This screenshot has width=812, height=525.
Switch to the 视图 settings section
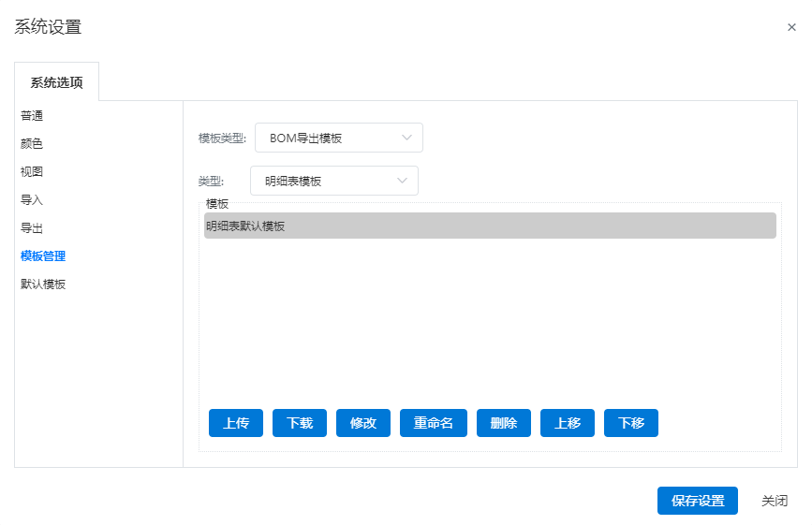32,171
